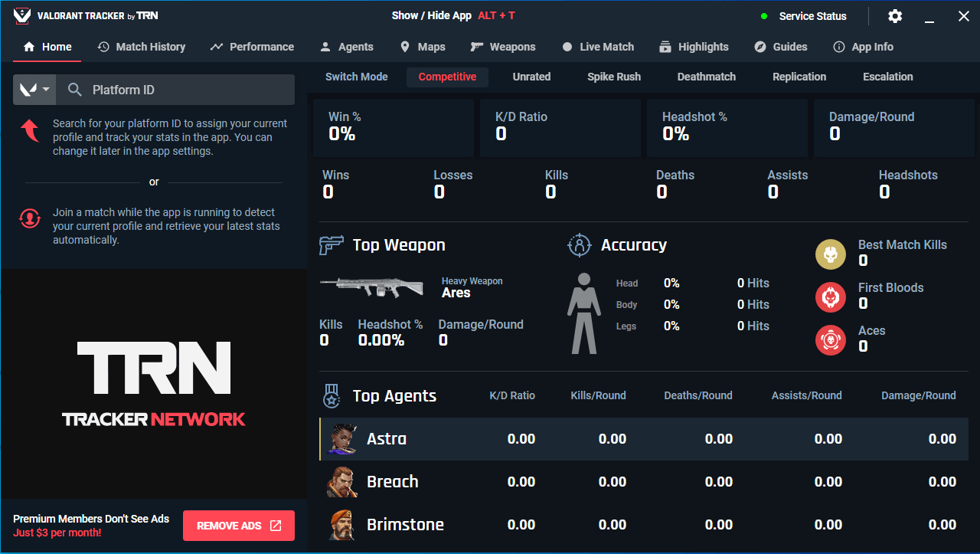Switch to the Weapons tab
The image size is (980, 554).
tap(503, 47)
